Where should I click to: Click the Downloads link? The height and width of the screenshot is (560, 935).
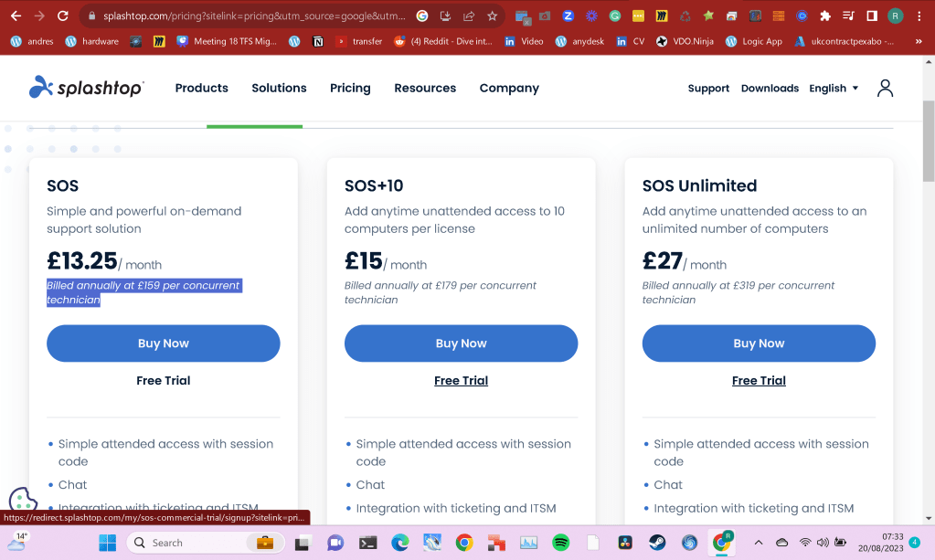(x=770, y=89)
